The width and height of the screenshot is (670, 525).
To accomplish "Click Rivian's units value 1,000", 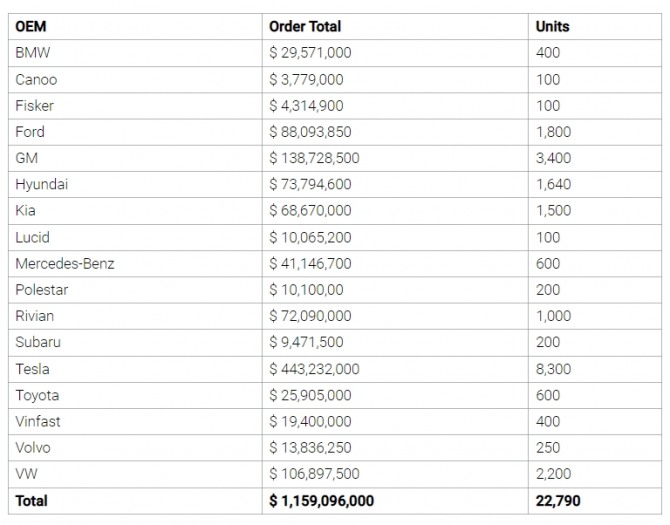I will (553, 316).
